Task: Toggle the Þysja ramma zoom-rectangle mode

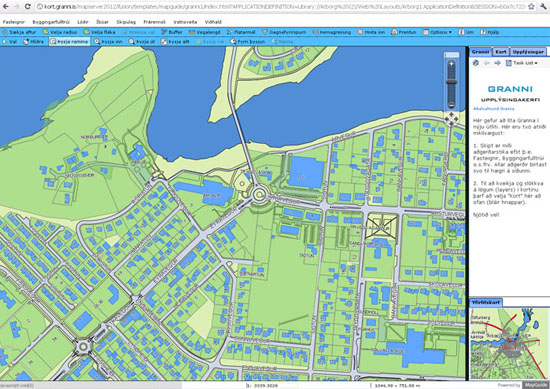Action: [x=69, y=41]
